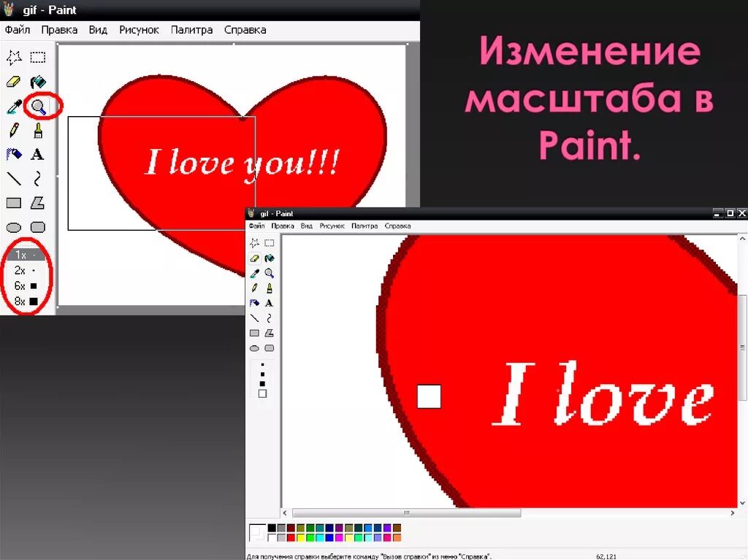This screenshot has height=560, width=748.
Task: Open Вид menu in front Paint window
Action: coord(306,226)
